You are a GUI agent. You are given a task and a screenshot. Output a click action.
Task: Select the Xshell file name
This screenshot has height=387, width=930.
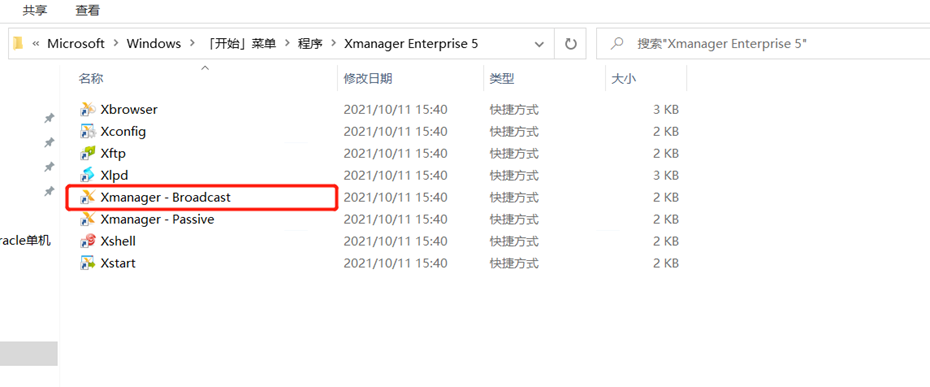[x=118, y=241]
